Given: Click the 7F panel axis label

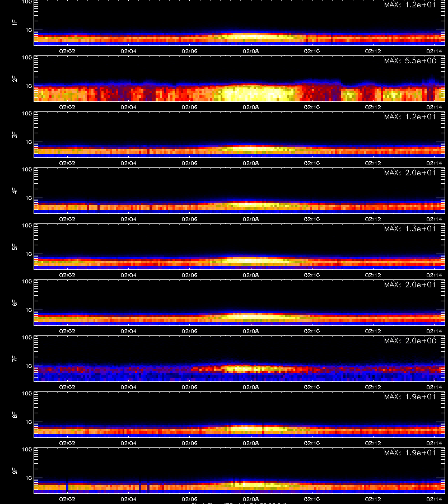Looking at the screenshot, I should (x=15, y=359).
